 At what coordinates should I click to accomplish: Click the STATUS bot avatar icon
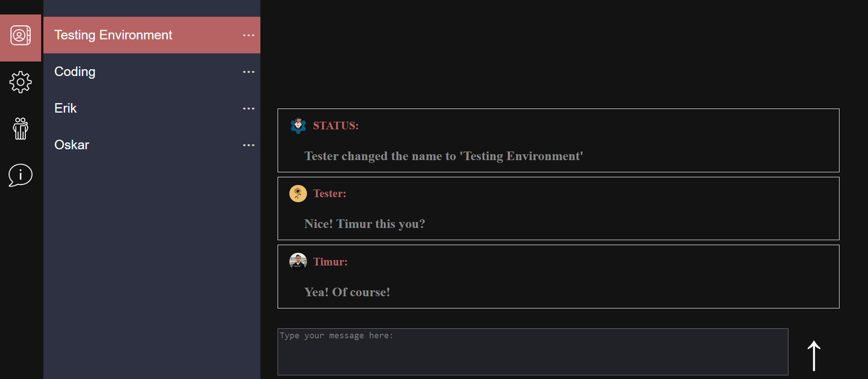pos(298,125)
